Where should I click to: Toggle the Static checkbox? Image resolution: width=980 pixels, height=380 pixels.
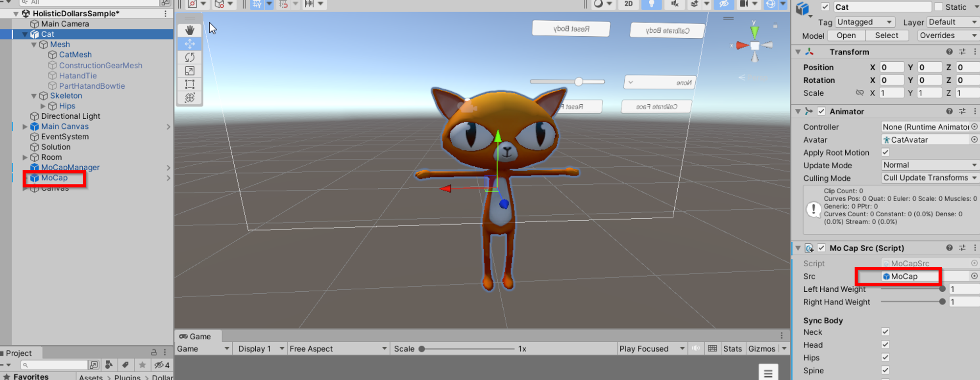pyautogui.click(x=938, y=7)
